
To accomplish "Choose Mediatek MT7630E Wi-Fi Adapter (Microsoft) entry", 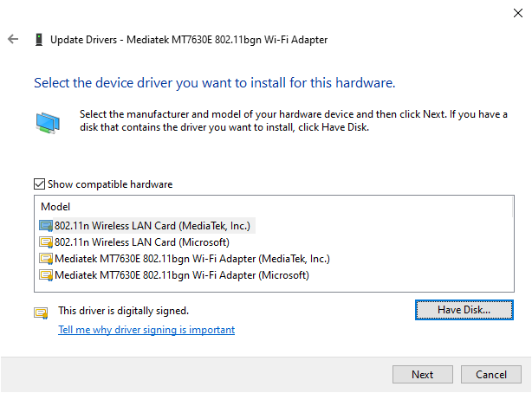I will [182, 275].
